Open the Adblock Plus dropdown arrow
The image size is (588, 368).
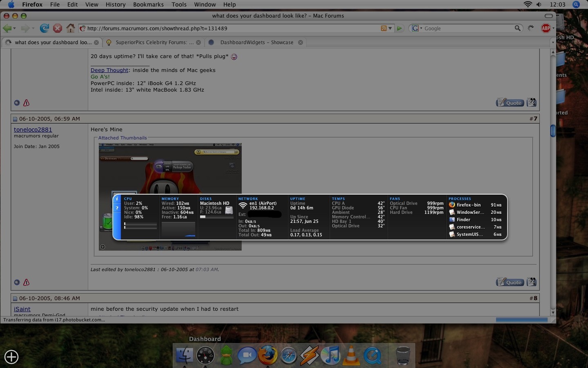553,29
